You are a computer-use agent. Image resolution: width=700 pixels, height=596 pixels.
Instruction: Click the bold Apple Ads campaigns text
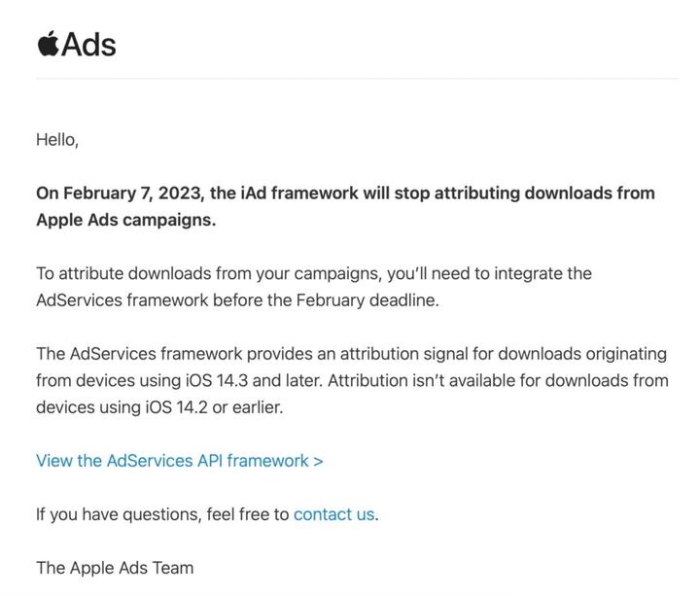click(125, 220)
